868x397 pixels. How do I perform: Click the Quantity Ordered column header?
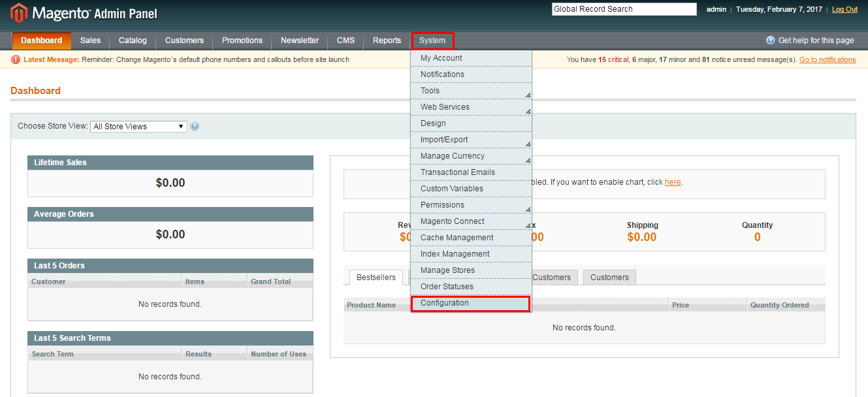coord(786,305)
